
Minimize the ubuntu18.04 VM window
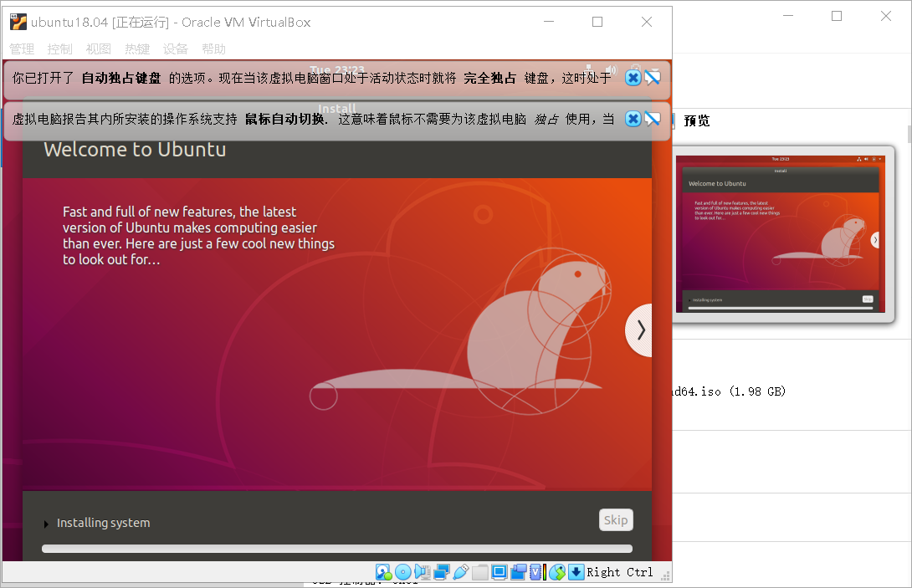[549, 22]
